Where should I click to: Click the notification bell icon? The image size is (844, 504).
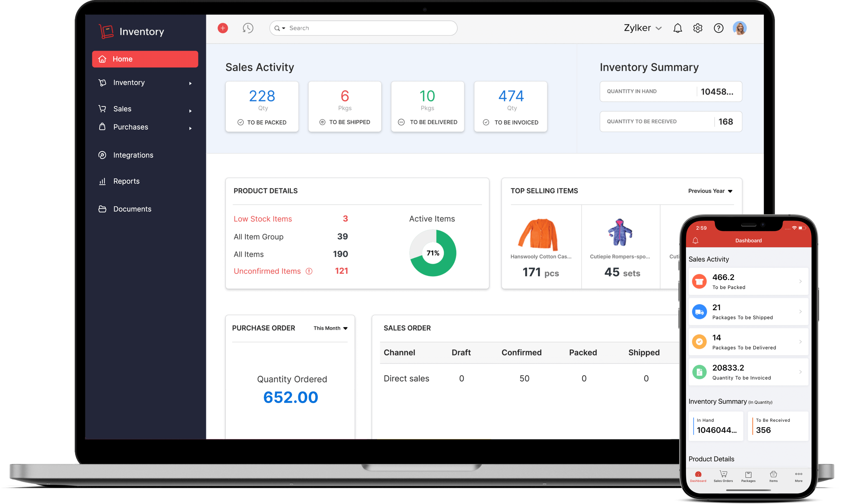click(678, 28)
